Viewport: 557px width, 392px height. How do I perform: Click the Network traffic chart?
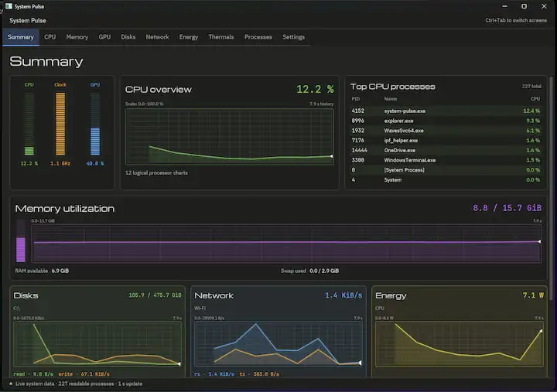pyautogui.click(x=278, y=344)
